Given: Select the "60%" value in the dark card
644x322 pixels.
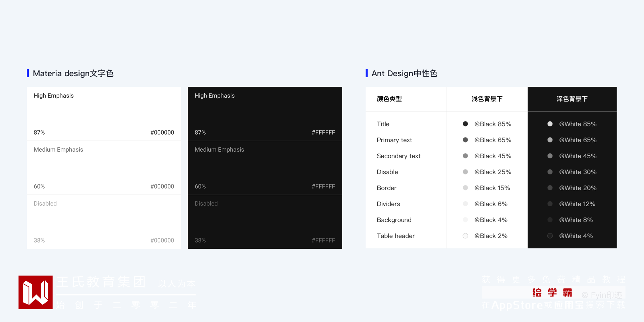Looking at the screenshot, I should tap(200, 186).
